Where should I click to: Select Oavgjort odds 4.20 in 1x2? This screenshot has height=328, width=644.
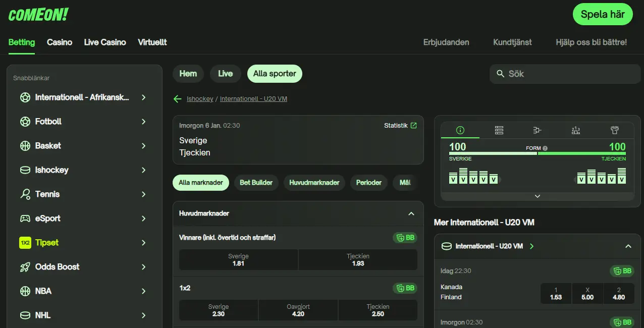[x=298, y=310]
